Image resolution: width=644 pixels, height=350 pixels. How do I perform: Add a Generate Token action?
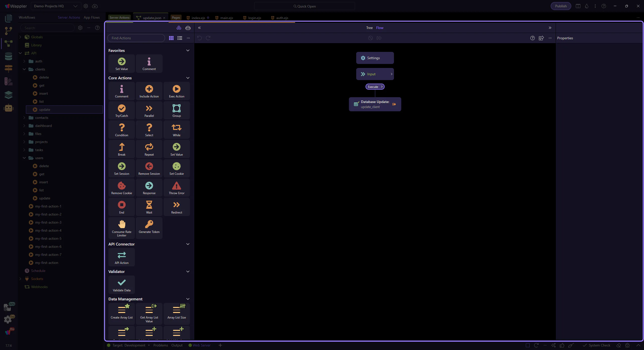pos(149,227)
